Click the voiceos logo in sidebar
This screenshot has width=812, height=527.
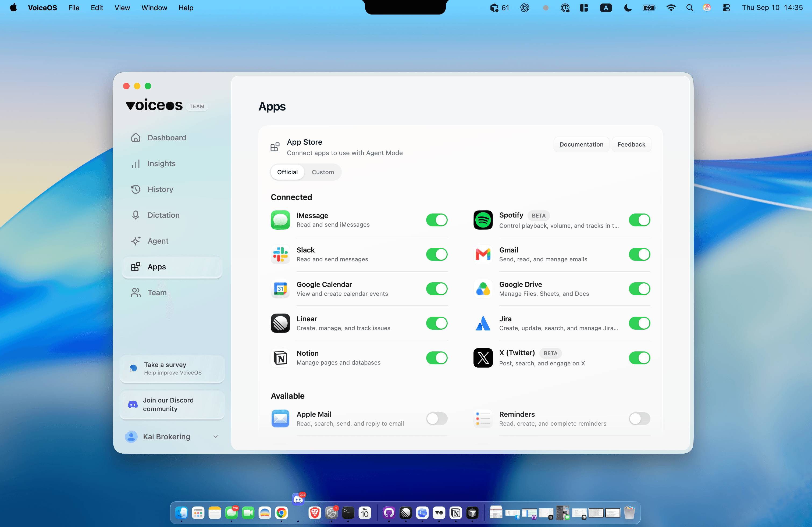154,105
